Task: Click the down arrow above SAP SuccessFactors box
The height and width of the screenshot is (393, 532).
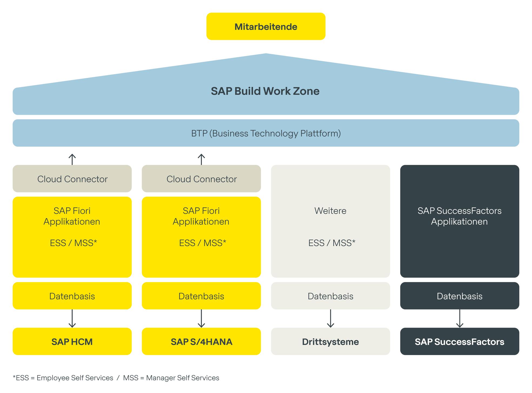Action: pos(460,319)
